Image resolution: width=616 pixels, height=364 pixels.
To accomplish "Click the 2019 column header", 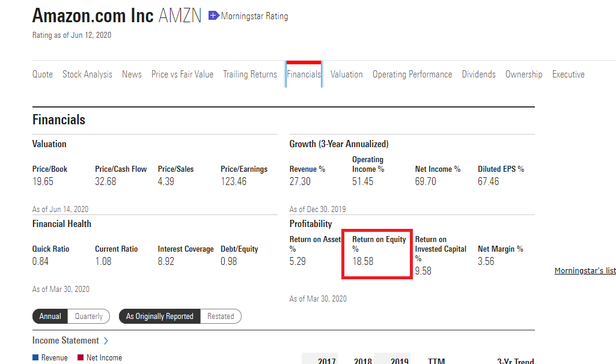I will (x=400, y=361).
